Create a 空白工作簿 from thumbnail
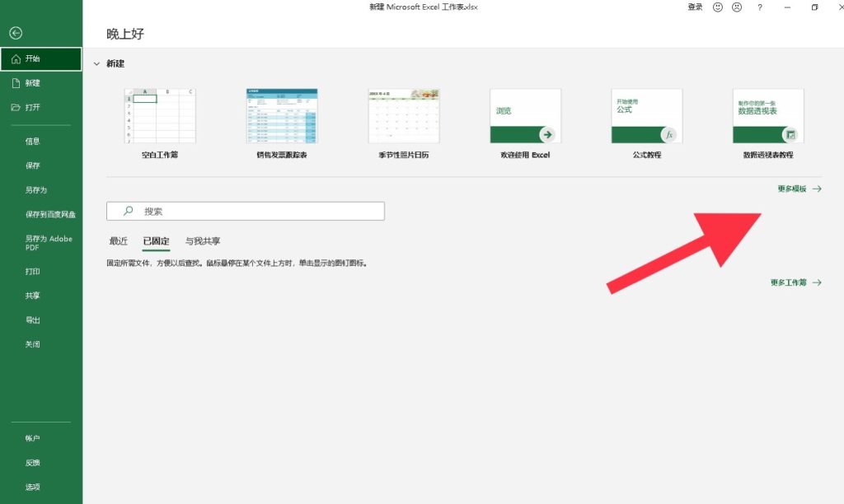Viewport: 844px width, 504px height. pos(160,116)
